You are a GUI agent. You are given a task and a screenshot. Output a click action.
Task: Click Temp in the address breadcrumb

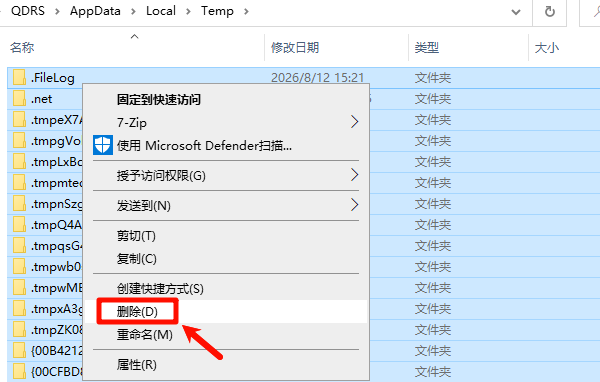click(x=217, y=11)
